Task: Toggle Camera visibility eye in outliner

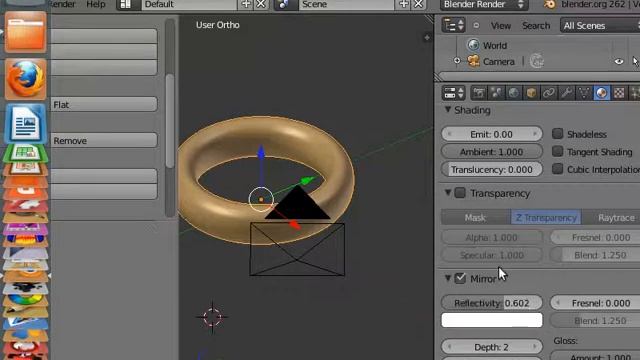Action: (x=619, y=61)
